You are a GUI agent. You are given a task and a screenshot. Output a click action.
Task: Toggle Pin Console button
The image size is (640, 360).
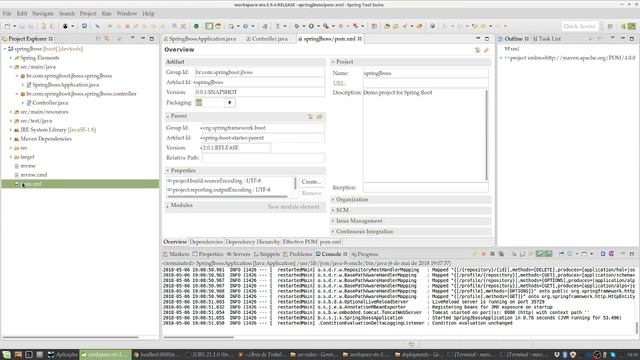562,254
